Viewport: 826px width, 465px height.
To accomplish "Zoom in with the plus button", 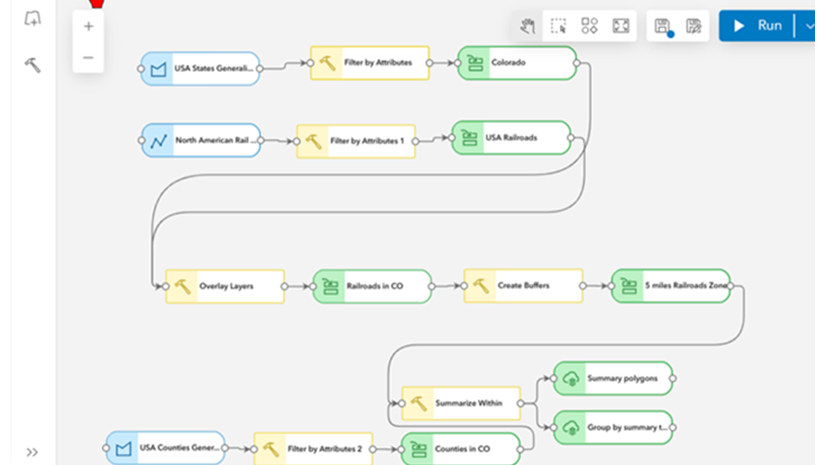I will tap(88, 26).
